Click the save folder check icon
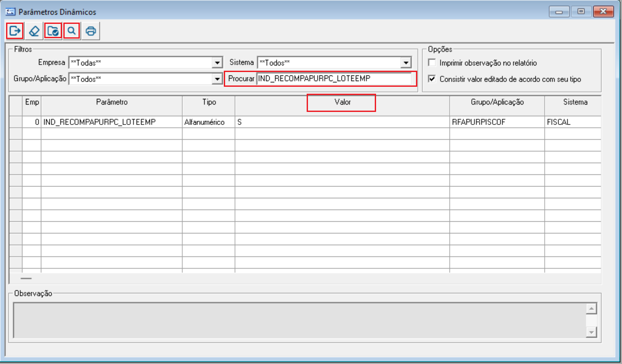The height and width of the screenshot is (364, 622). (53, 31)
